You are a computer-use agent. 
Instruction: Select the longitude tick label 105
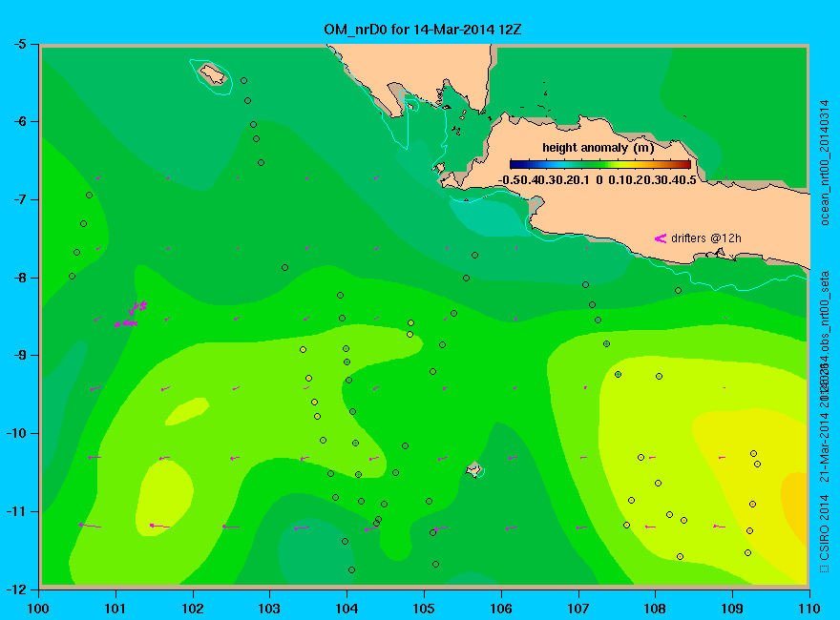pyautogui.click(x=424, y=609)
